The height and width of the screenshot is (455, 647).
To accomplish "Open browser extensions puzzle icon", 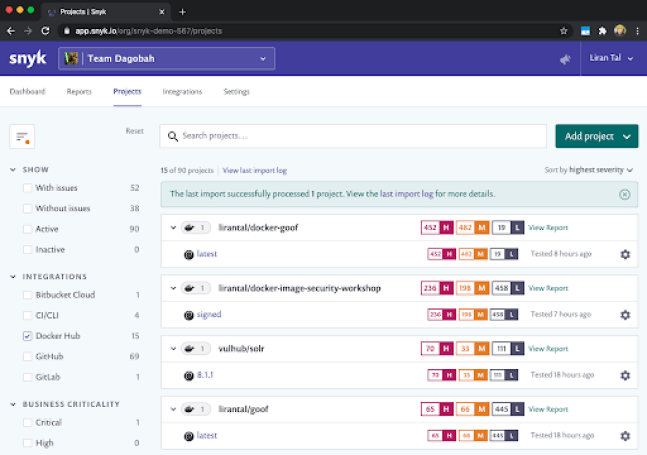I will click(602, 31).
